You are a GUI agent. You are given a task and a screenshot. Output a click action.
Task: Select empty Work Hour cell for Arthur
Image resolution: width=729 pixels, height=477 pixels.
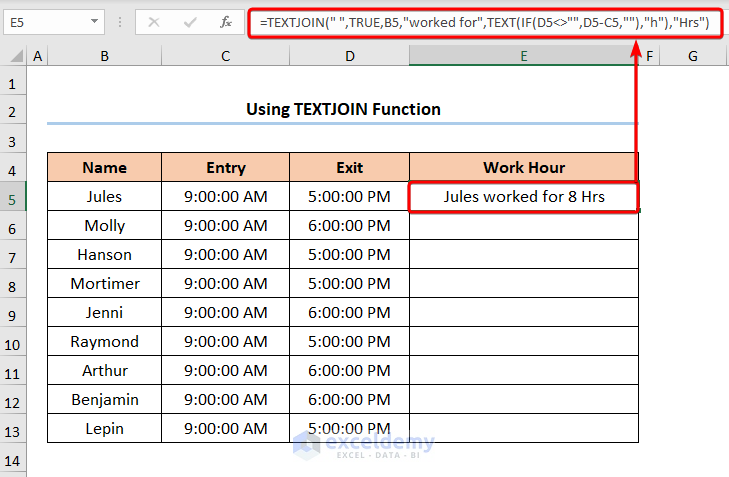(x=524, y=371)
